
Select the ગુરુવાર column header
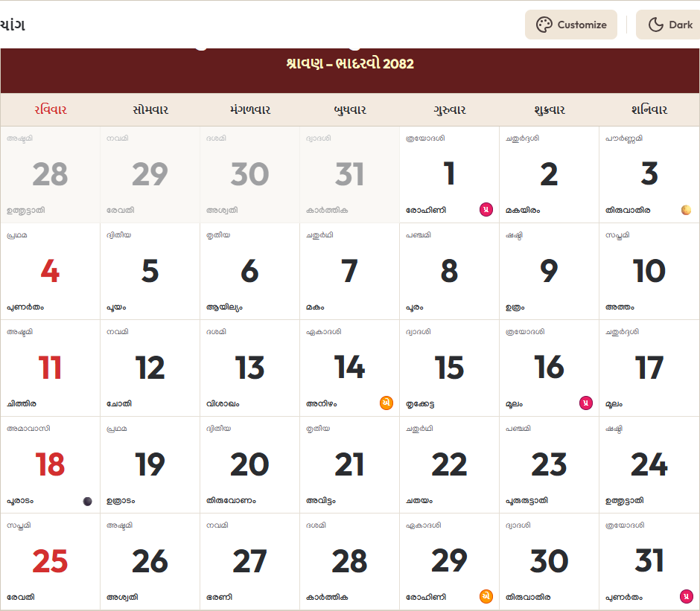(450, 110)
